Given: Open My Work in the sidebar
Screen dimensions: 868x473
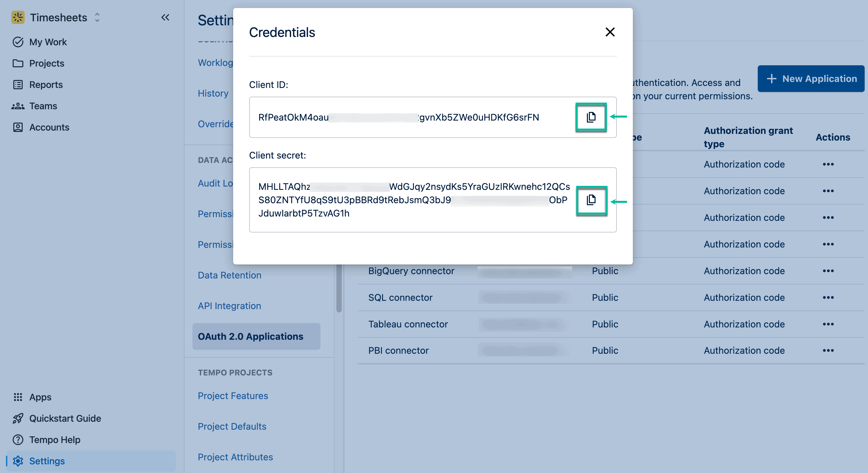Looking at the screenshot, I should pos(48,42).
